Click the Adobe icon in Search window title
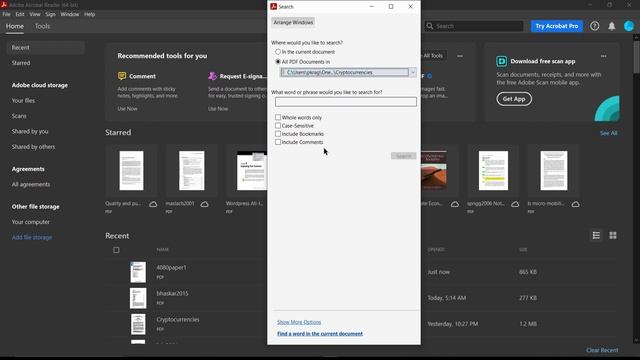Image resolution: width=640 pixels, height=360 pixels. pos(273,7)
